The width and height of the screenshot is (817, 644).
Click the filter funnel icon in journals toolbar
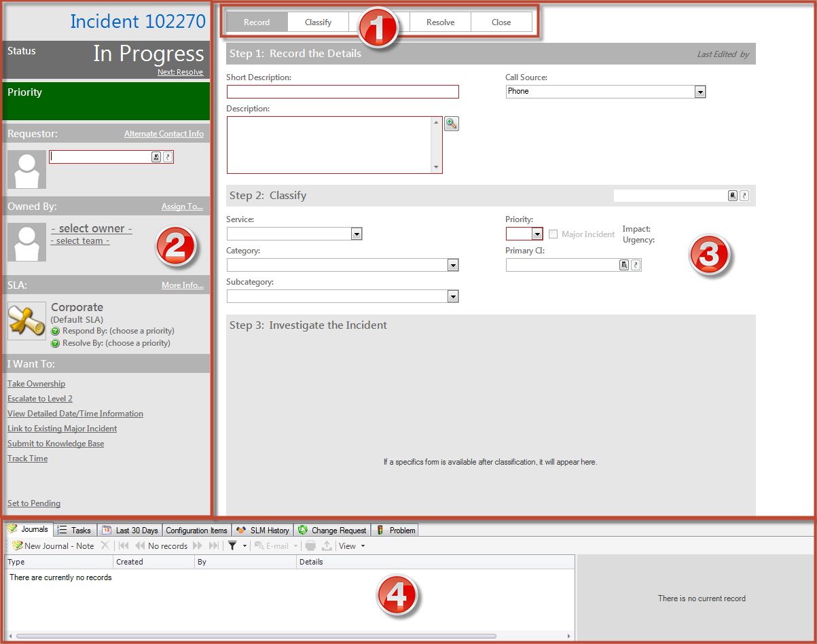point(232,545)
